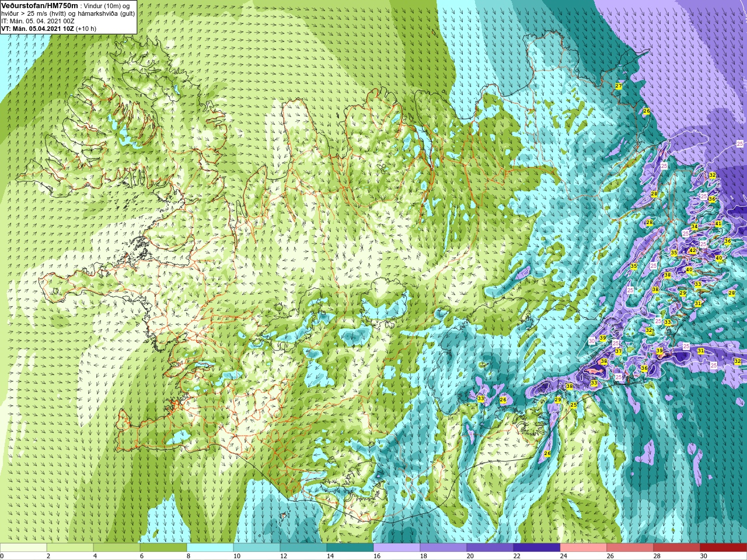This screenshot has height=560, width=747.
Task: Click the '26' label on the wind scale
Action: click(x=610, y=556)
